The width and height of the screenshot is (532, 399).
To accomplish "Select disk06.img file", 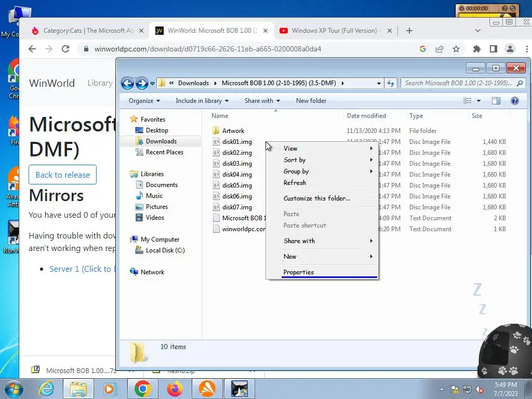I will pyautogui.click(x=232, y=196).
